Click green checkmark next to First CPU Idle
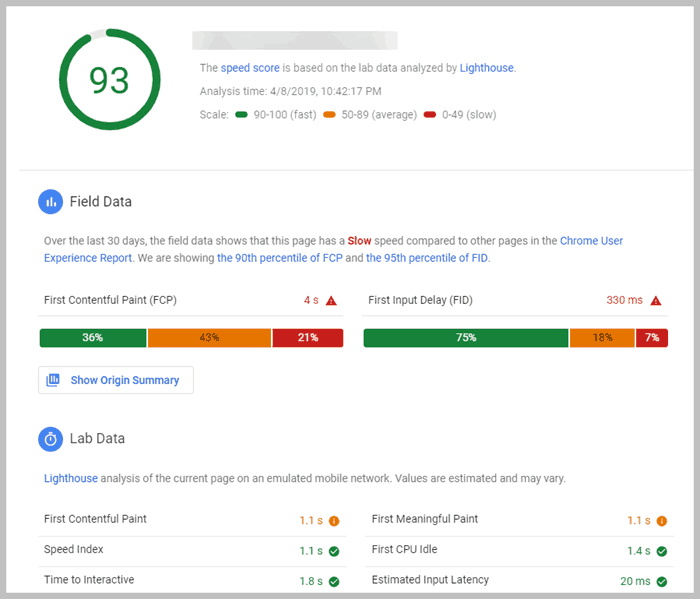This screenshot has height=599, width=700. point(658,550)
